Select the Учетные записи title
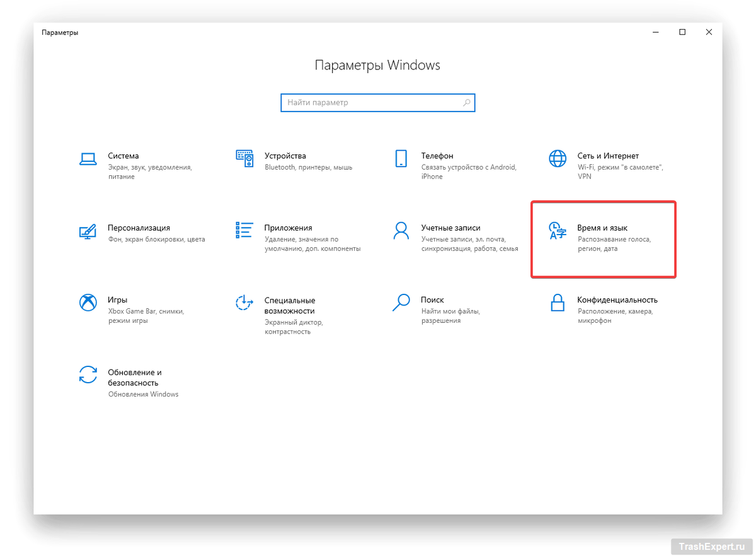This screenshot has height=558, width=756. click(x=451, y=228)
